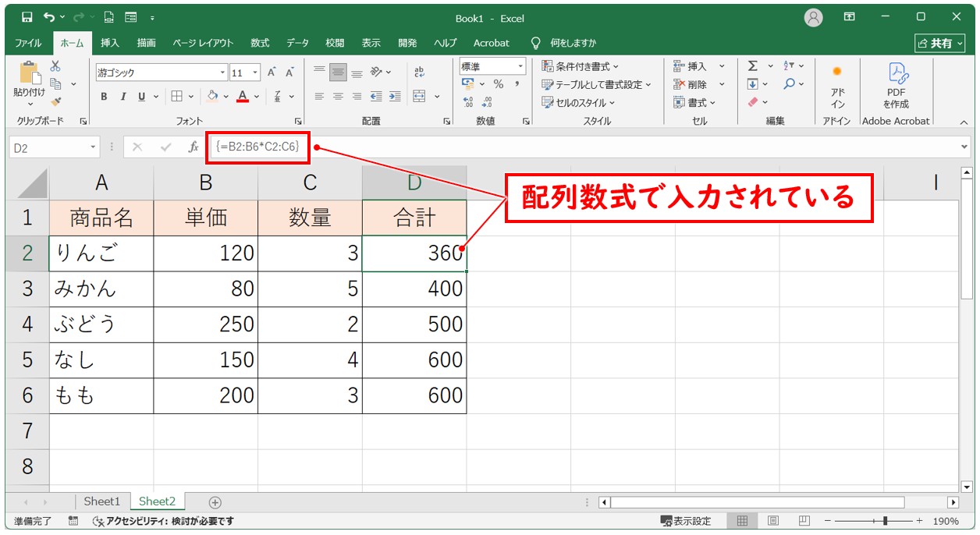Viewport: 980px width, 535px height.
Task: Toggle italic formatting
Action: click(123, 97)
